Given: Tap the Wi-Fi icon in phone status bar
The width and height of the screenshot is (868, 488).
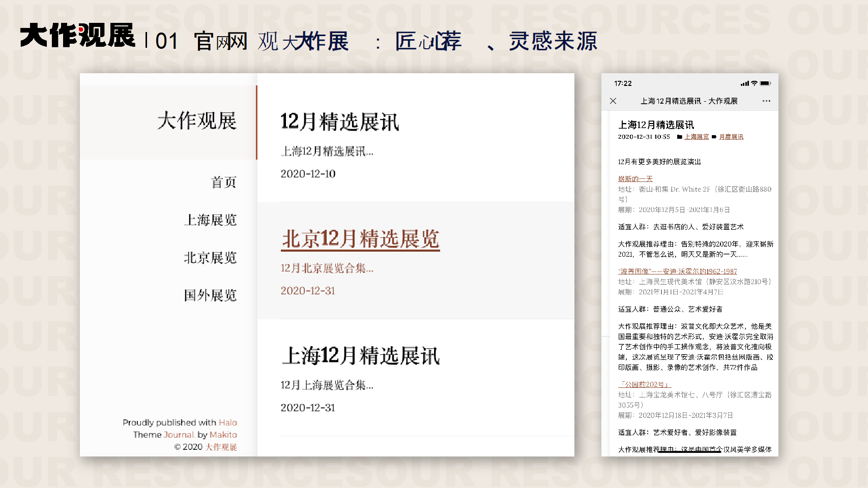Looking at the screenshot, I should click(755, 83).
